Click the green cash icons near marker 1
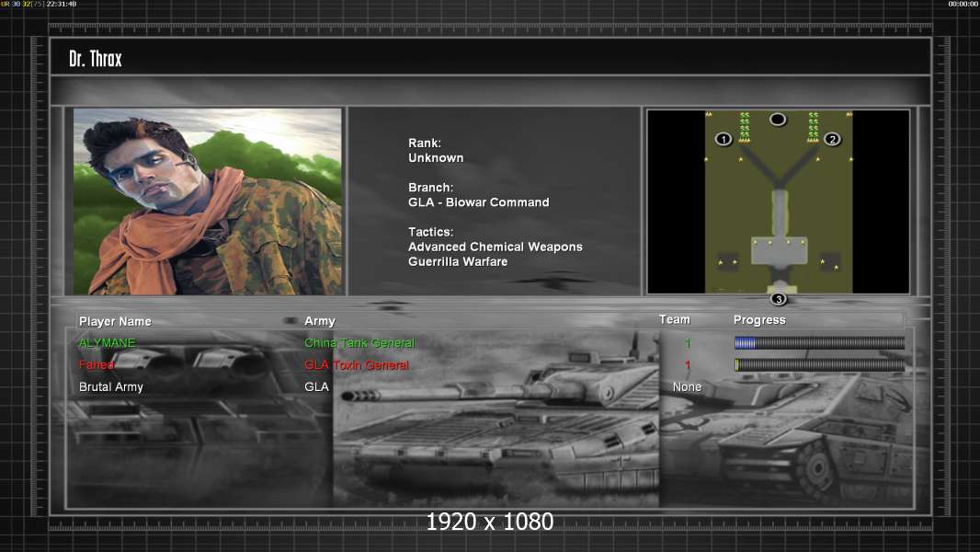The image size is (980, 552). [x=745, y=127]
